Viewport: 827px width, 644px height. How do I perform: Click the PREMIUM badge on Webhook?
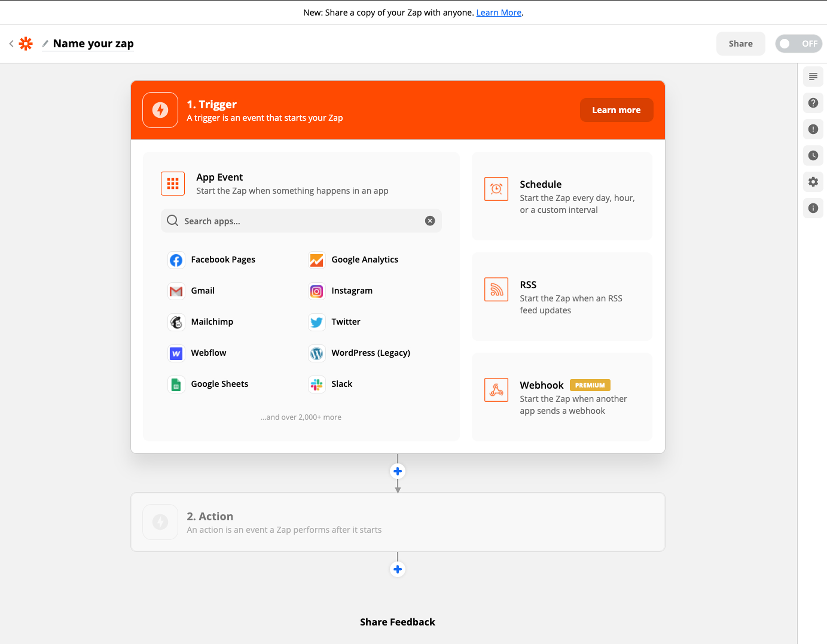tap(590, 385)
